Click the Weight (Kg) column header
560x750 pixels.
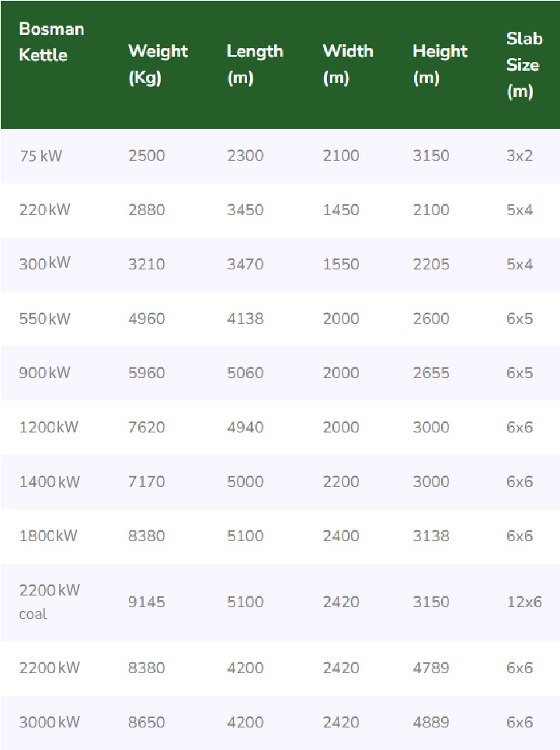click(158, 64)
